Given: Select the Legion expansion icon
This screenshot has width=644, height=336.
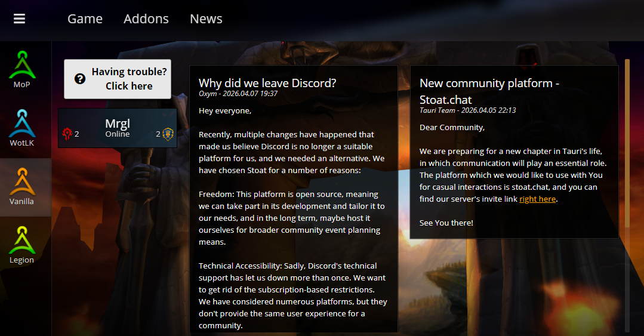Looking at the screenshot, I should click(x=22, y=240).
